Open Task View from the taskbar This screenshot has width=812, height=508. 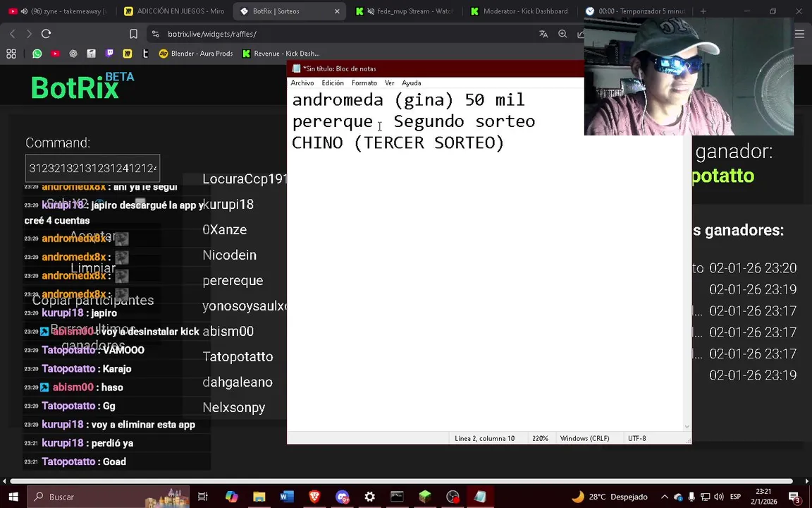pos(202,497)
